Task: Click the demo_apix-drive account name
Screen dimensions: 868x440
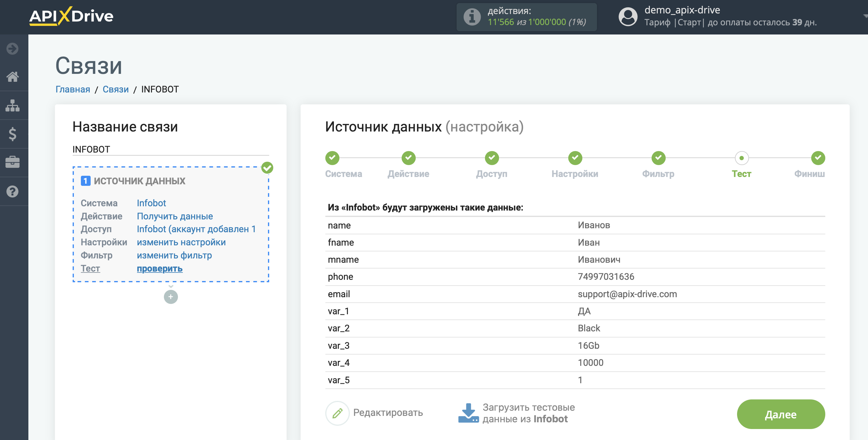Action: tap(682, 10)
